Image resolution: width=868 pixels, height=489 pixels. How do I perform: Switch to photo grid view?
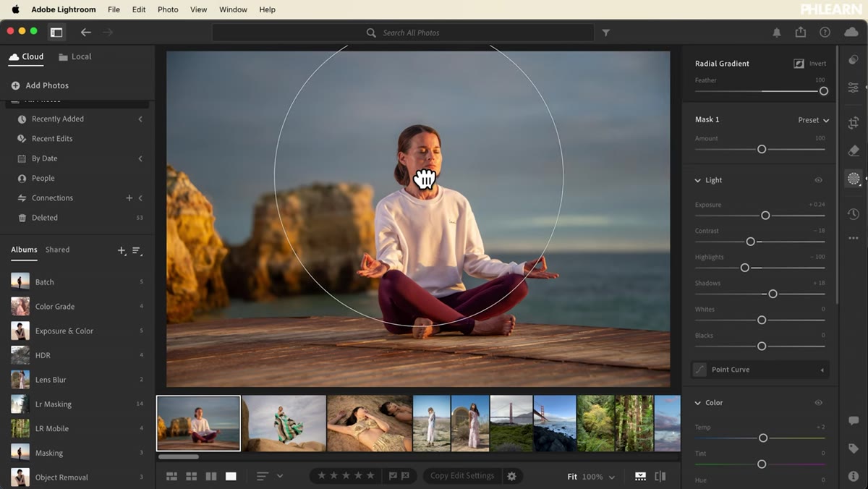tap(172, 476)
